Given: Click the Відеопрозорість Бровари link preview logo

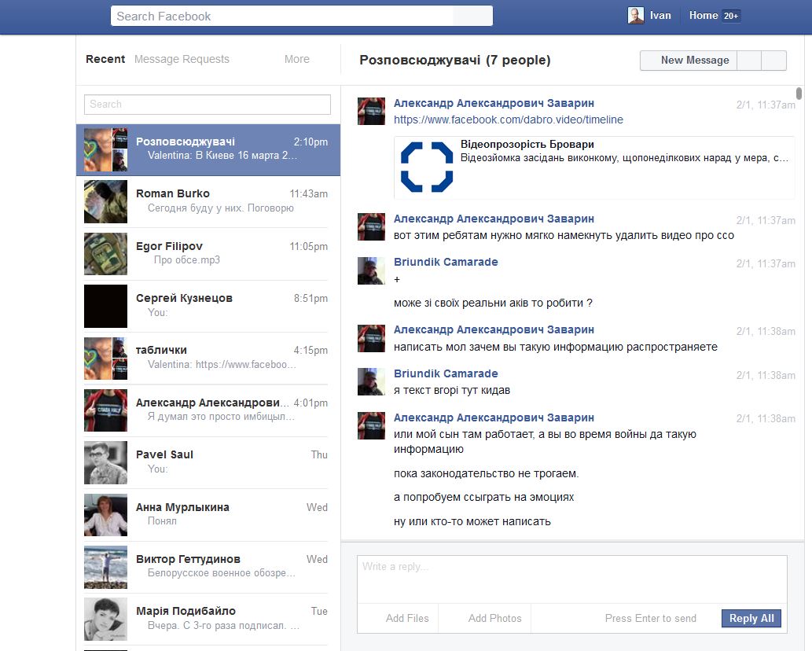Looking at the screenshot, I should 427,167.
